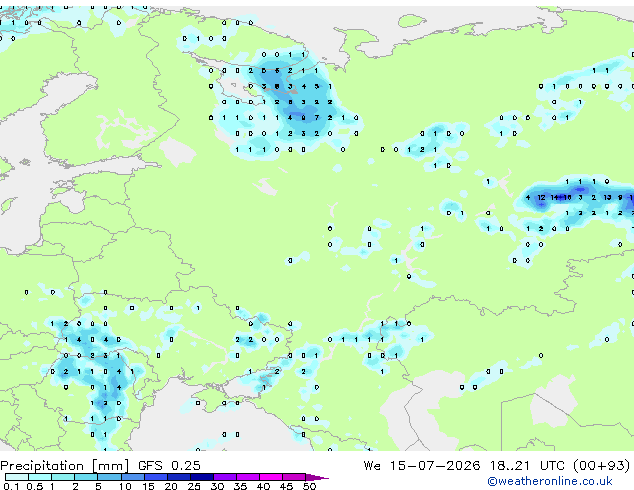Click the 35–40 mm violet legend swatch

pos(247,477)
